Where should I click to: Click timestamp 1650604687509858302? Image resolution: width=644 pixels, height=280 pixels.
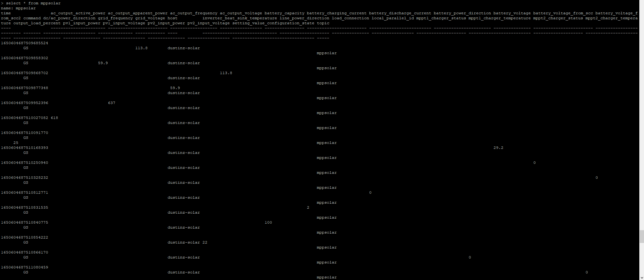(x=25, y=58)
